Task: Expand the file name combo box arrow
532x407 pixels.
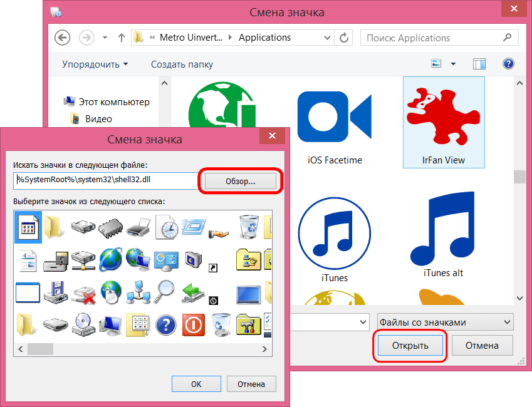Action: tap(363, 322)
